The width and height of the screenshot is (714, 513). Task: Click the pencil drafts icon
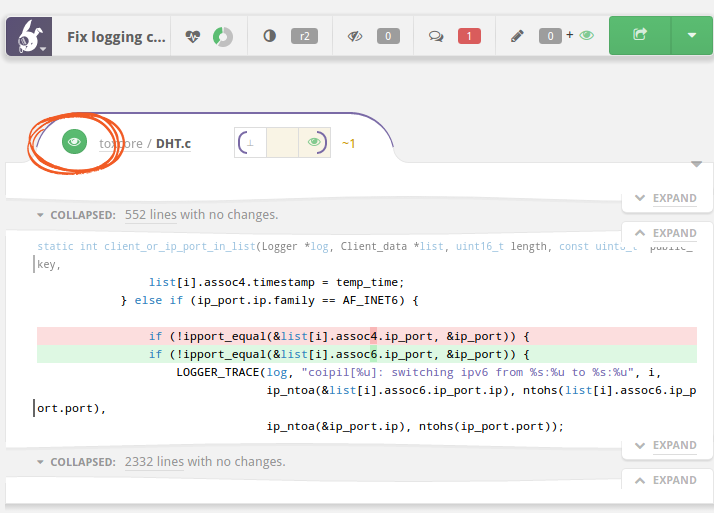[x=517, y=36]
